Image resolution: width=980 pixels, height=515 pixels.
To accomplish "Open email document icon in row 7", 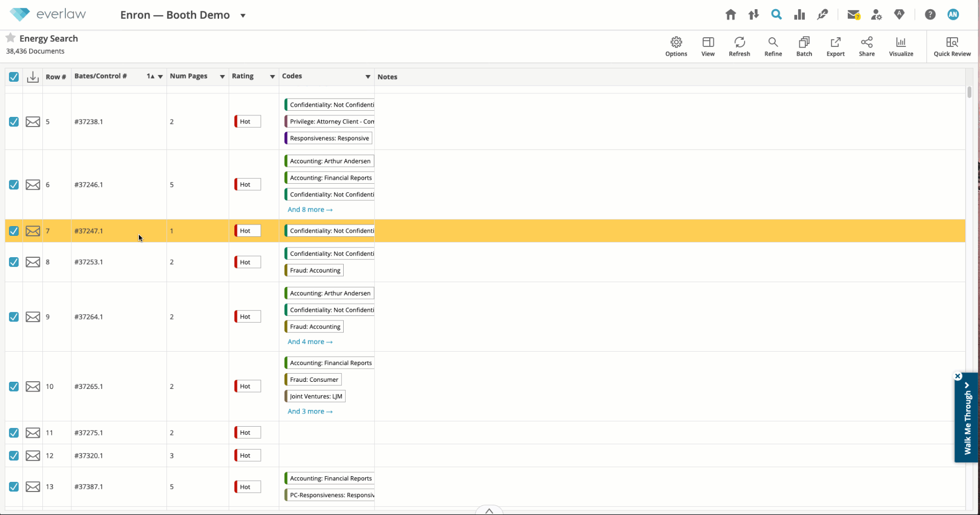I will click(33, 231).
